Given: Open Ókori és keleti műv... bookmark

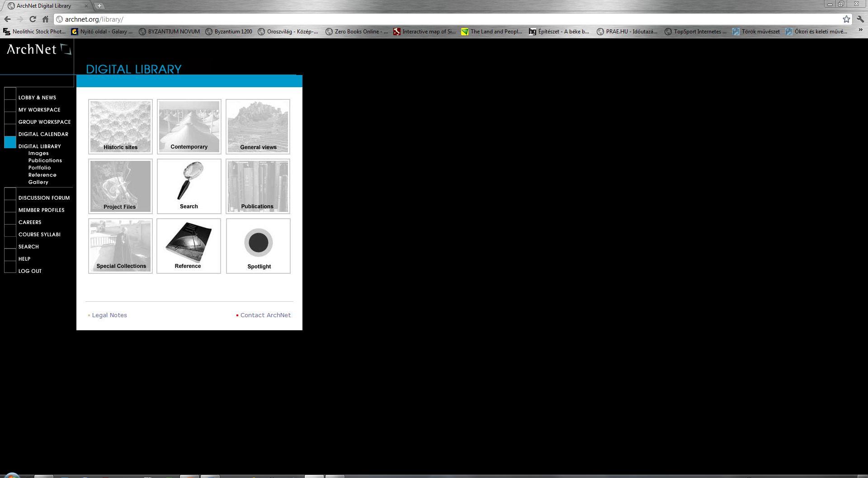Looking at the screenshot, I should 816,32.
